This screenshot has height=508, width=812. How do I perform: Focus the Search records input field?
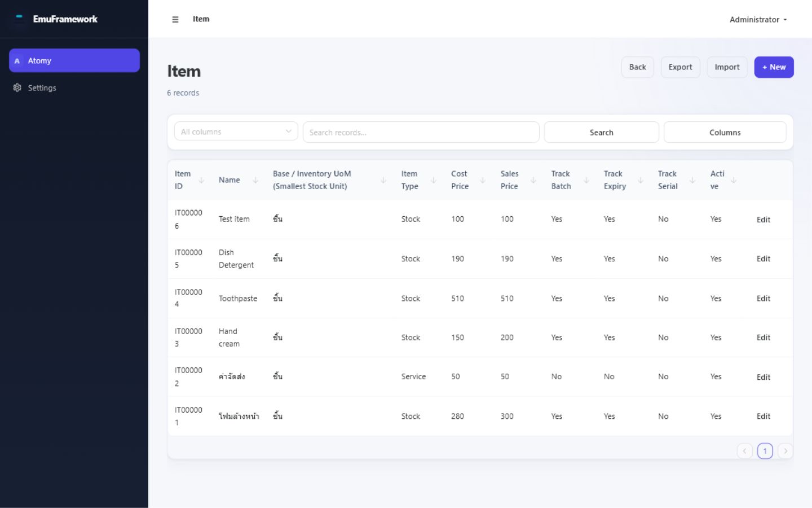coord(421,132)
